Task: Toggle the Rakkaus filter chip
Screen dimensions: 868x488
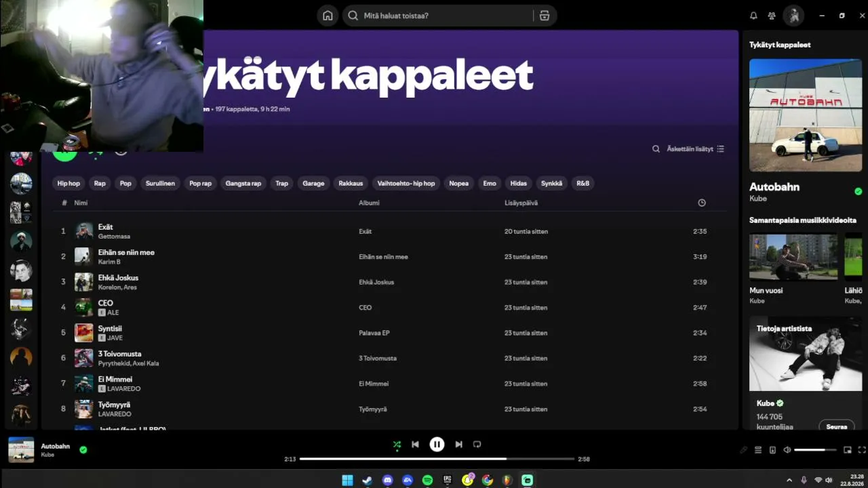Action: pyautogui.click(x=351, y=183)
